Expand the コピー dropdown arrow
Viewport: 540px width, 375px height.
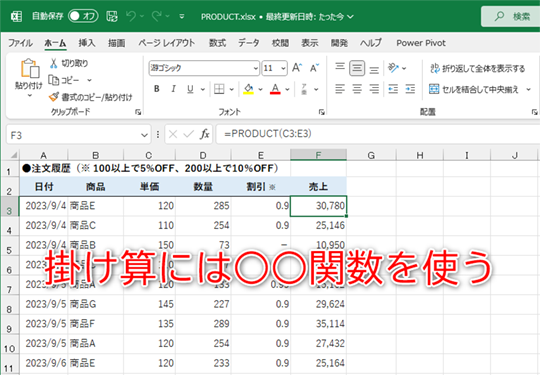point(89,80)
